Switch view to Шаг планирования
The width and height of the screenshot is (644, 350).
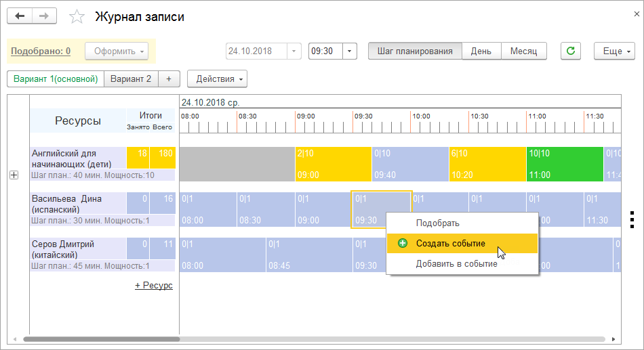point(415,51)
